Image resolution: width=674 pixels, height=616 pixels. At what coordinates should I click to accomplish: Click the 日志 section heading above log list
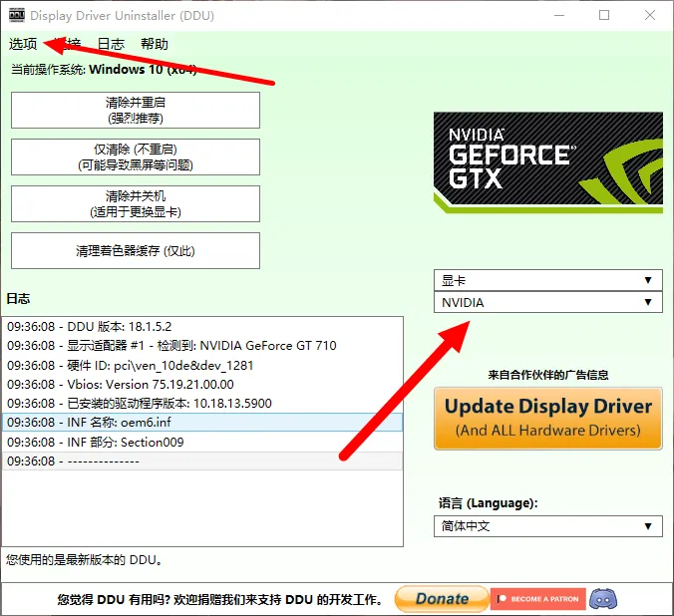tap(18, 299)
